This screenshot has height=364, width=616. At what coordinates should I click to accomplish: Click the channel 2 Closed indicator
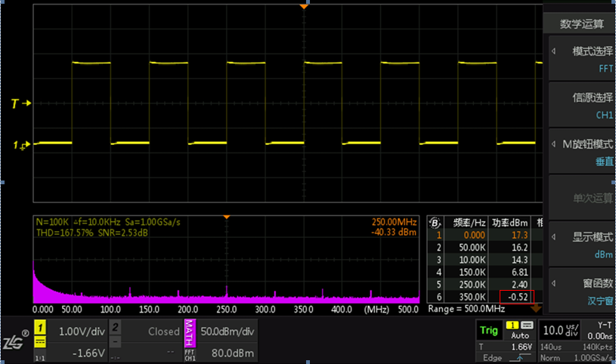[162, 331]
